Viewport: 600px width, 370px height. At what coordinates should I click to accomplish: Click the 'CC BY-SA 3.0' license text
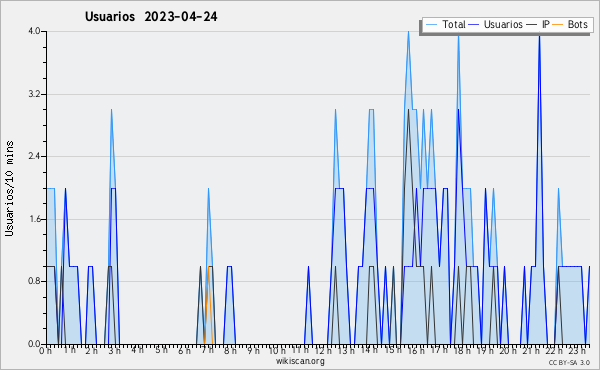[x=569, y=362]
